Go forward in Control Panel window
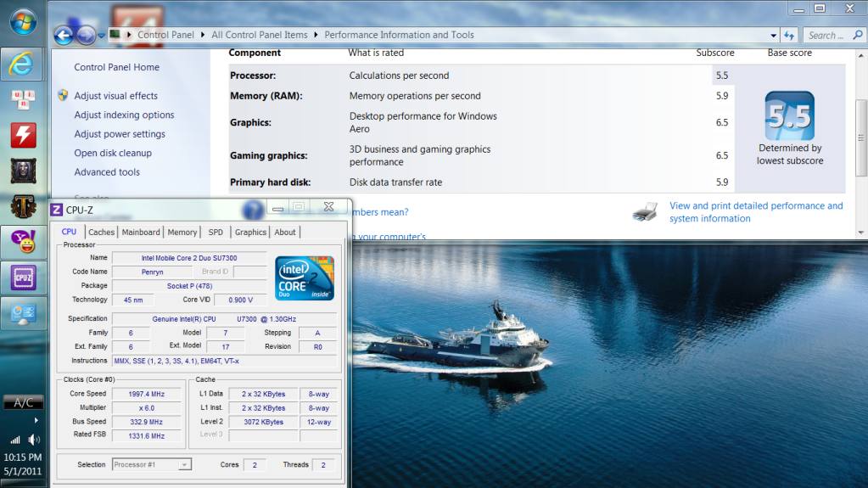868x488 pixels. coord(86,36)
